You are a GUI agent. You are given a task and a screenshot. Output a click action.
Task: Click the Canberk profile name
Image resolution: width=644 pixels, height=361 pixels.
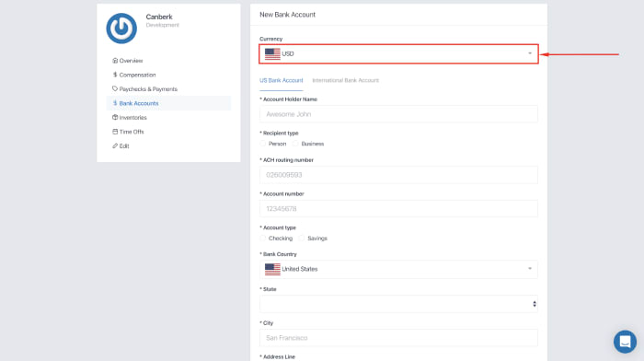tap(159, 17)
